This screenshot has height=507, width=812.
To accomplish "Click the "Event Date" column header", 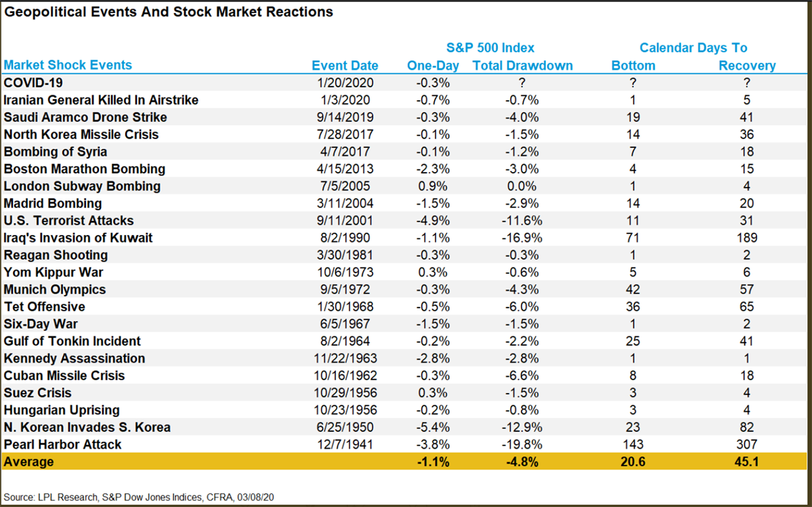I will coord(345,66).
